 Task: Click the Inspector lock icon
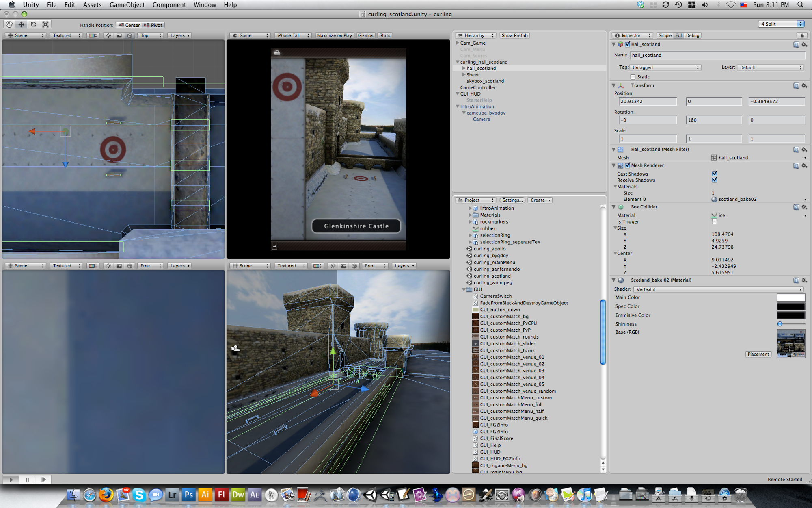pyautogui.click(x=802, y=36)
